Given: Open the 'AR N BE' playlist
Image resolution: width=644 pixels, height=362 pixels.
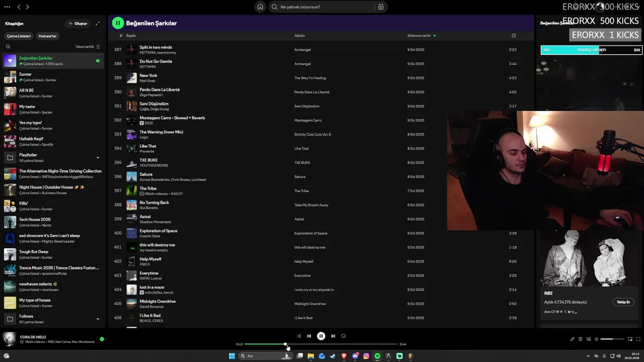Looking at the screenshot, I should pyautogui.click(x=53, y=93).
